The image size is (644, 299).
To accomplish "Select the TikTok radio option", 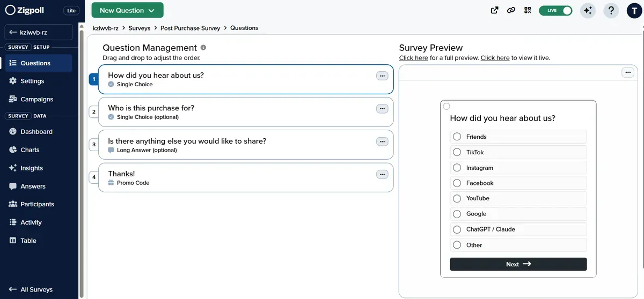I will 457,152.
